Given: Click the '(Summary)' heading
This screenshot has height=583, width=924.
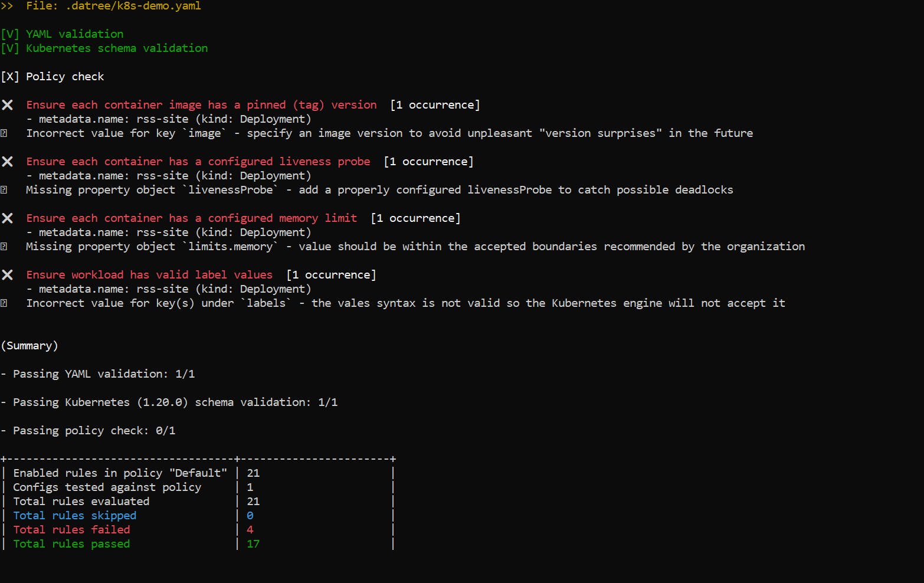Looking at the screenshot, I should click(x=30, y=346).
